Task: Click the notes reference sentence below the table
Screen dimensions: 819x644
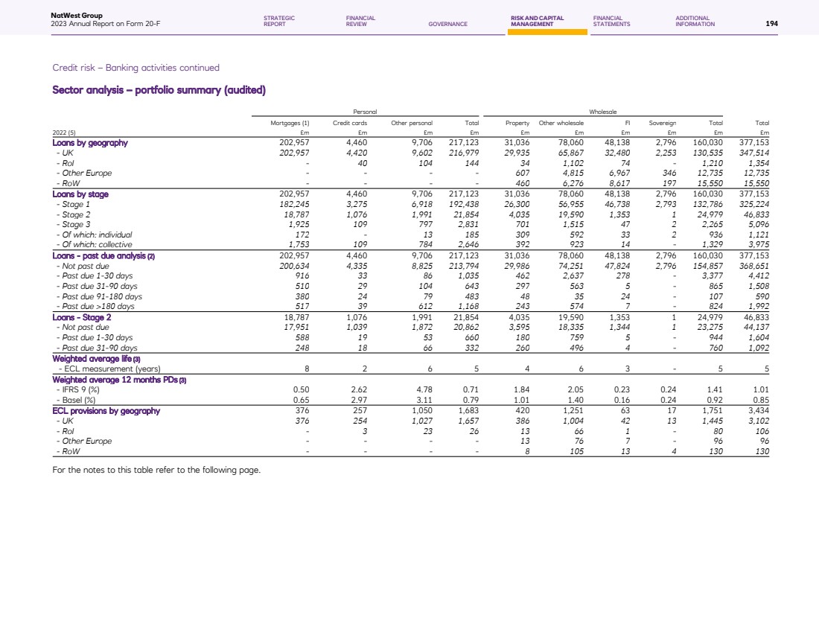Action: tap(156, 470)
